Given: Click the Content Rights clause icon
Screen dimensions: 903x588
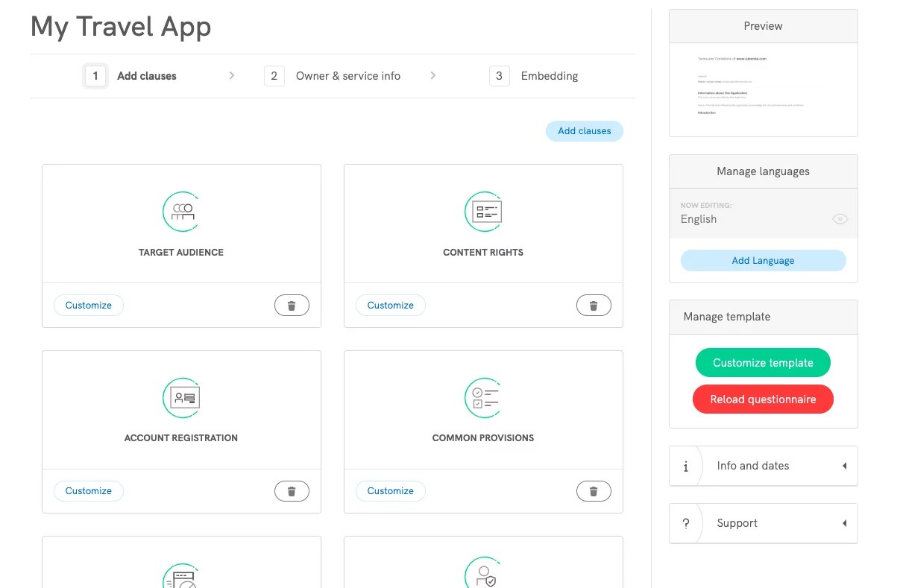Looking at the screenshot, I should (x=483, y=212).
